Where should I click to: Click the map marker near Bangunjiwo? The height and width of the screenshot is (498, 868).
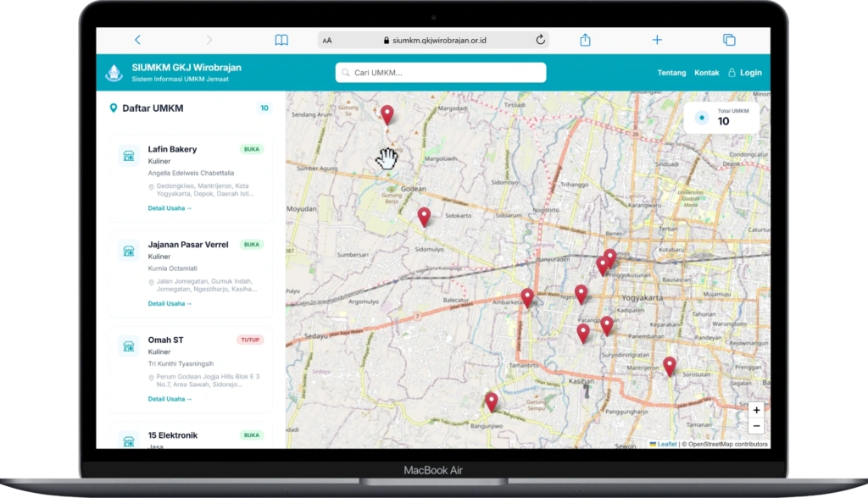[492, 401]
